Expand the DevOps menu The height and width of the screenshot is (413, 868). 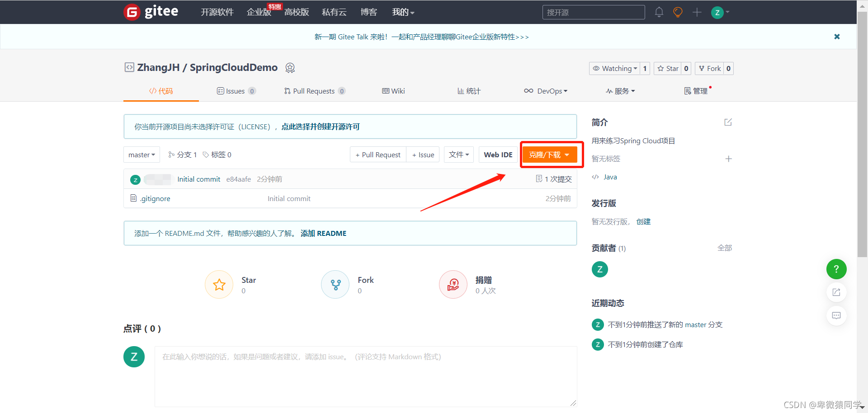pos(546,91)
